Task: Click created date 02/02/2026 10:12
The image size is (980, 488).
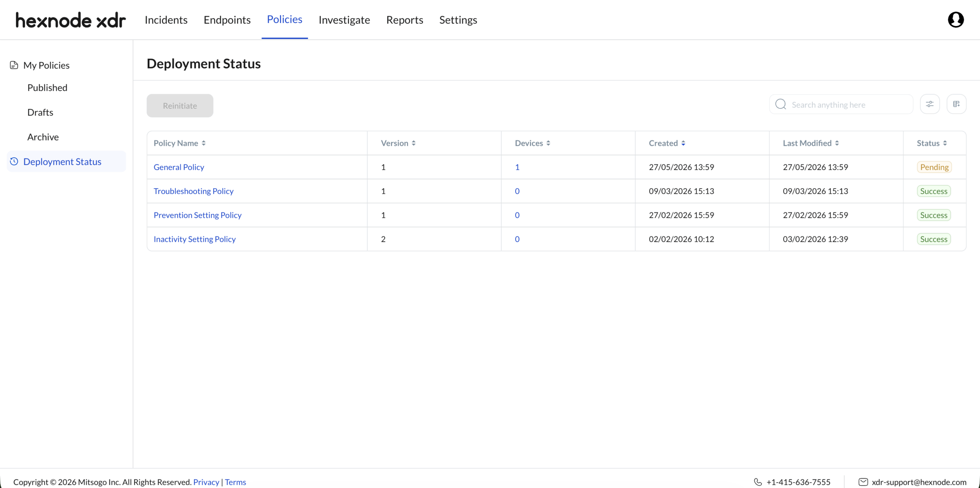Action: tap(681, 239)
